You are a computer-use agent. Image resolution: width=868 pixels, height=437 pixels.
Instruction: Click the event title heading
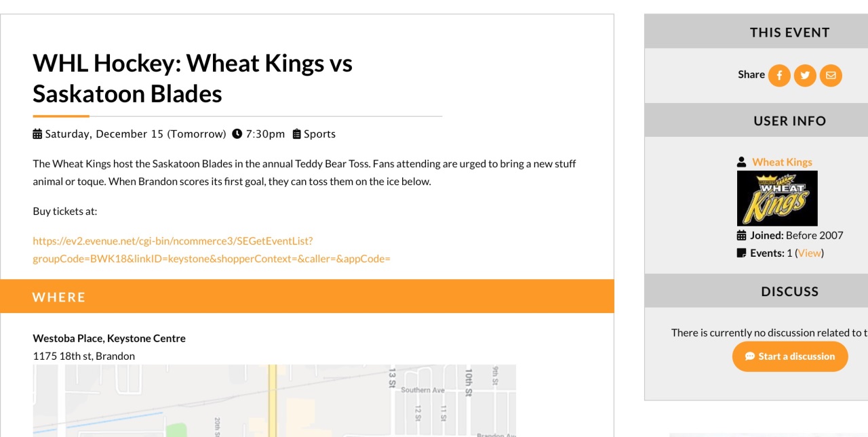tap(193, 78)
